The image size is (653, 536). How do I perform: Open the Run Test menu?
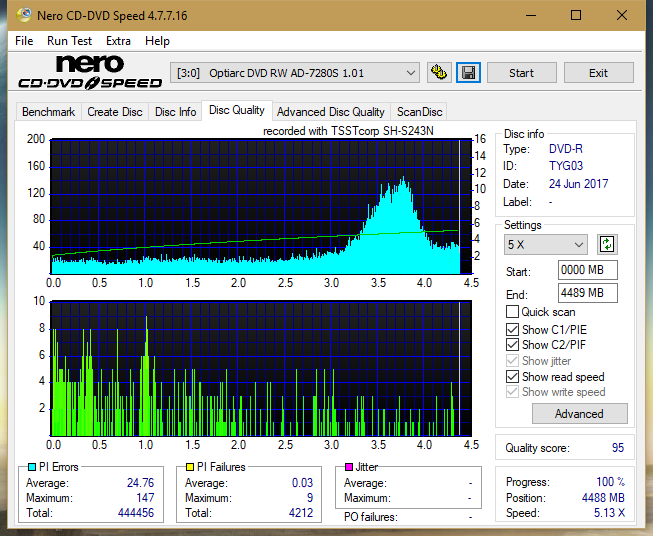pyautogui.click(x=69, y=41)
